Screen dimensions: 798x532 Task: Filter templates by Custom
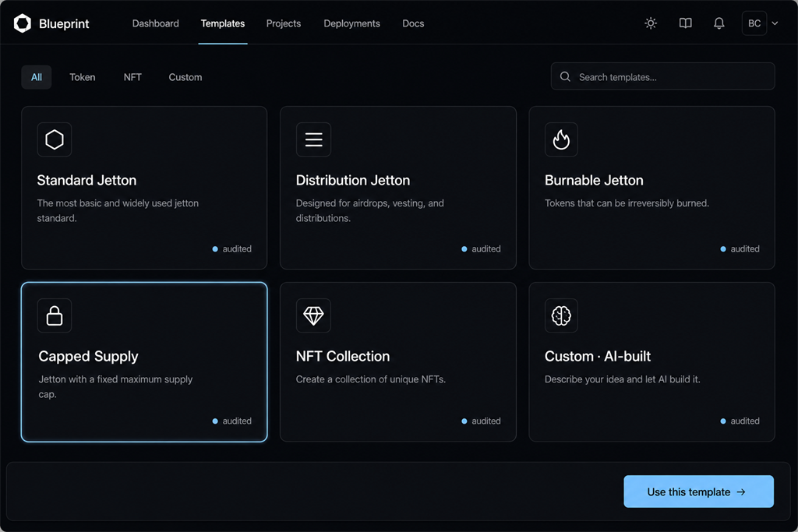[x=185, y=77]
